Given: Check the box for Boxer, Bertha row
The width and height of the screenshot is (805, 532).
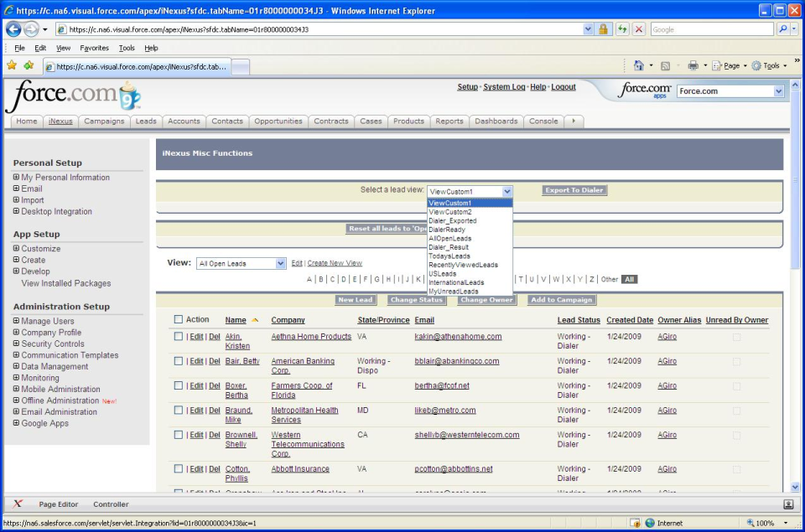Looking at the screenshot, I should tap(178, 385).
